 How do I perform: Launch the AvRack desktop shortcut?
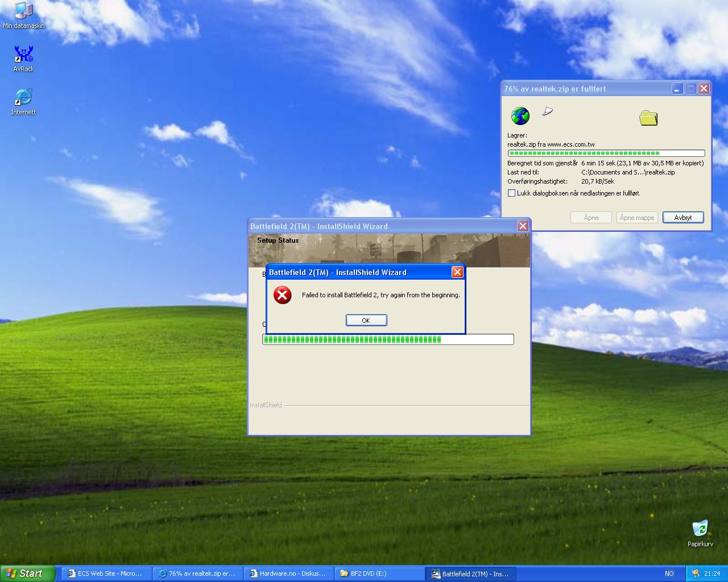tap(23, 59)
